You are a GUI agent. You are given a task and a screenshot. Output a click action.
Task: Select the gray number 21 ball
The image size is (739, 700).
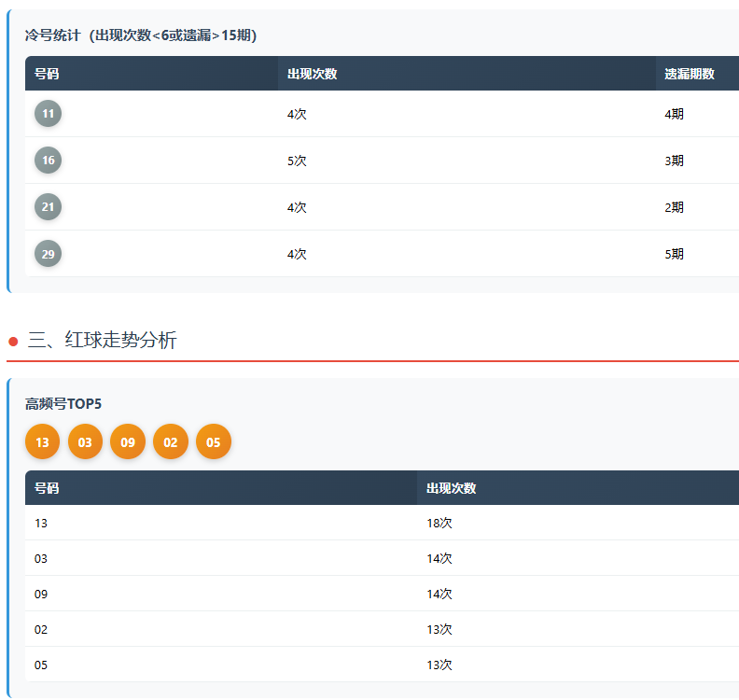(x=48, y=207)
